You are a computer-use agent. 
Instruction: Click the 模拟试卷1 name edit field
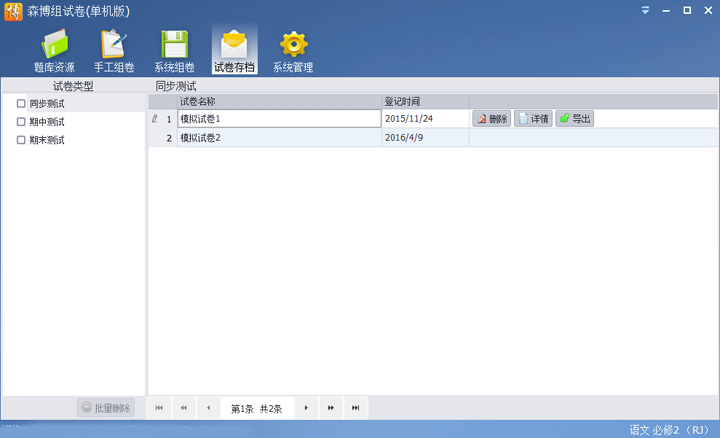point(279,119)
